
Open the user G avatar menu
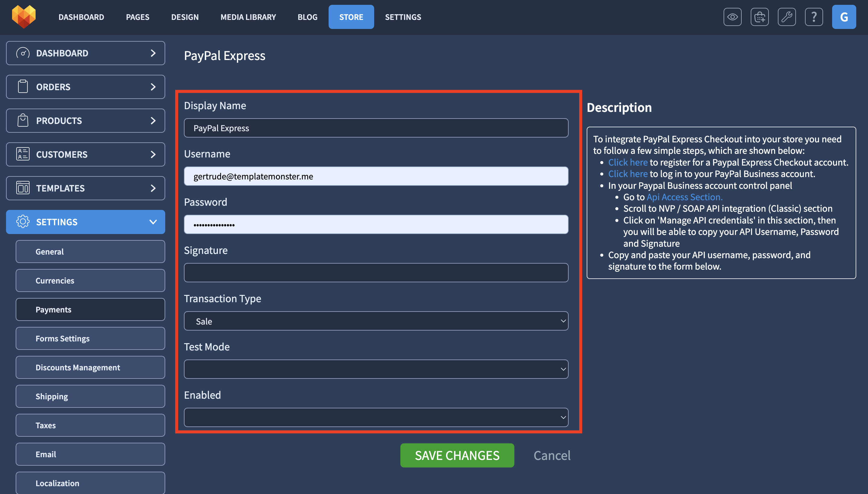[x=844, y=17]
